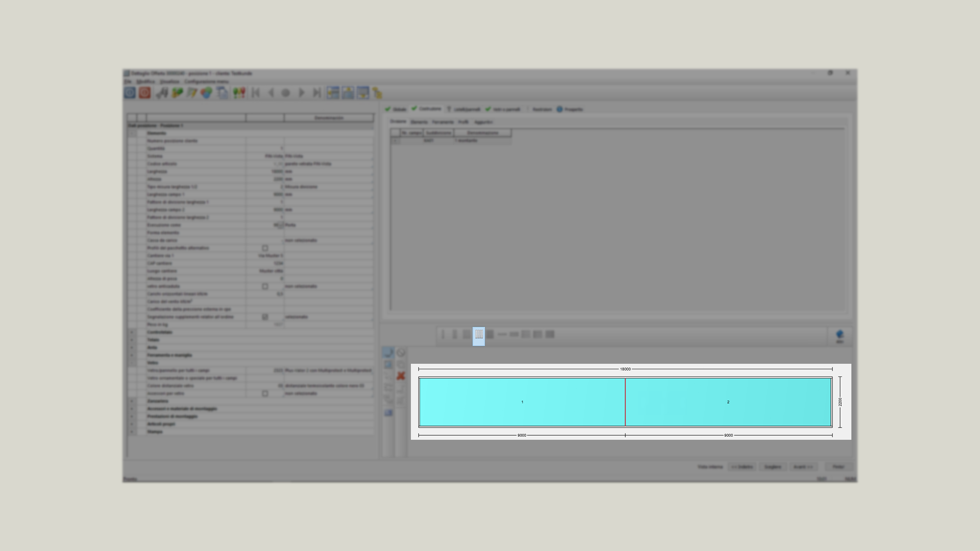
Task: Switch to the Globale tab
Action: [x=396, y=109]
